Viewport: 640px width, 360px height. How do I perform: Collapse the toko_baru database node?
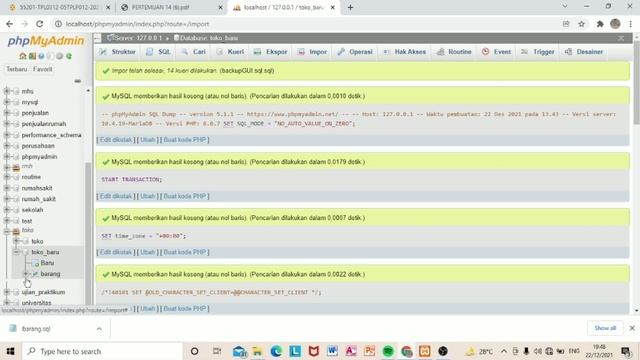coord(16,252)
